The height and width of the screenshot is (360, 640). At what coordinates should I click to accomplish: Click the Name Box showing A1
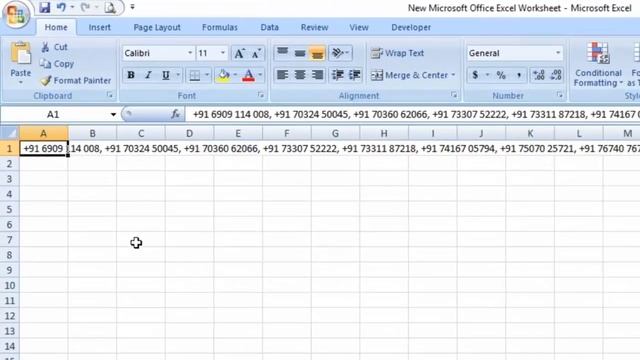pos(53,114)
